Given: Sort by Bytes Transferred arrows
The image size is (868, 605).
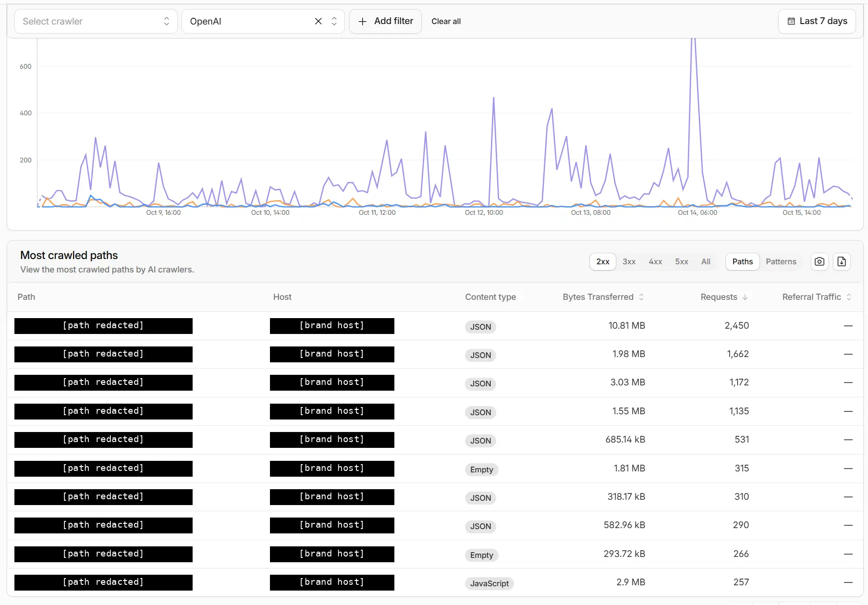Looking at the screenshot, I should [641, 297].
